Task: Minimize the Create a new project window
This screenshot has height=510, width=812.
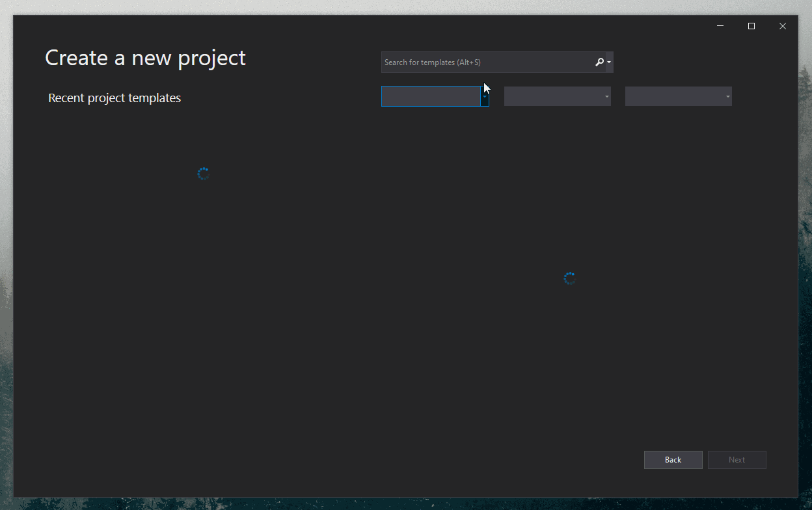Action: 720,26
